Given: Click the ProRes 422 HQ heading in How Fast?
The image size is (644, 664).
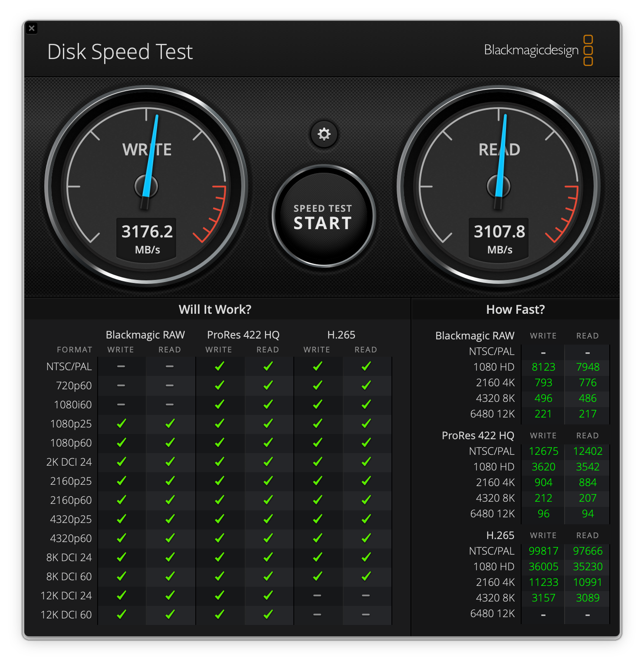Looking at the screenshot, I should tap(478, 435).
